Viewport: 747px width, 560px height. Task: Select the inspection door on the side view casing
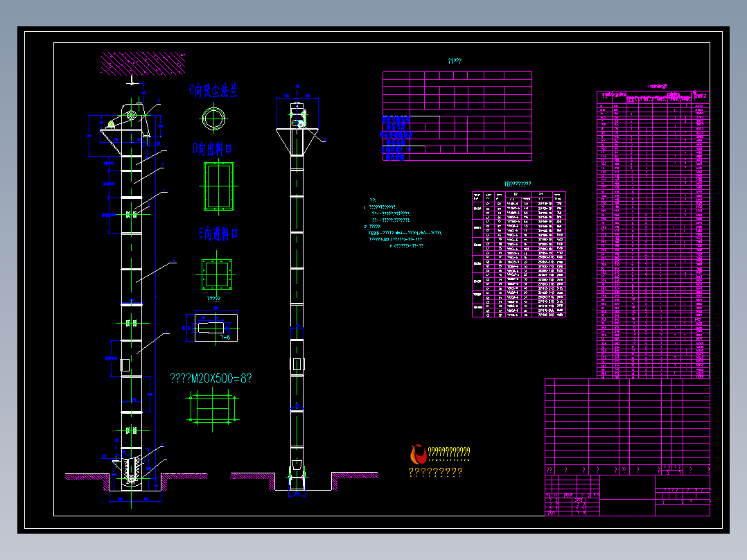pyautogui.click(x=297, y=364)
